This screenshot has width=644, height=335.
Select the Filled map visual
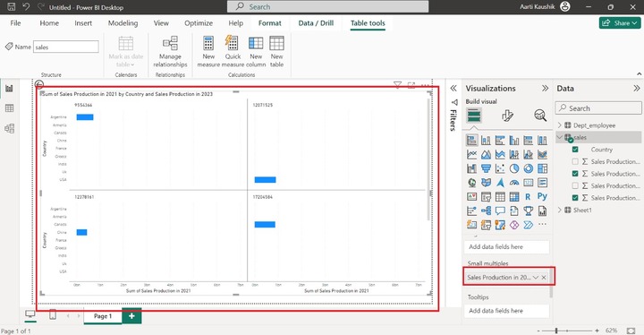[x=486, y=183]
